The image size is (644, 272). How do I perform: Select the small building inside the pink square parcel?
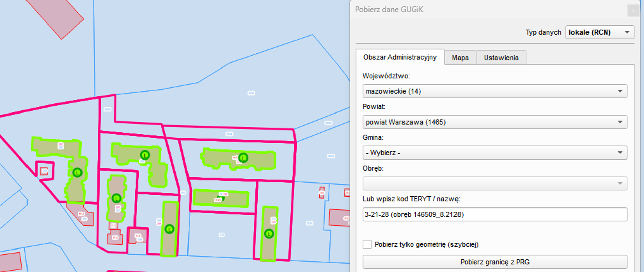pyautogui.click(x=44, y=171)
